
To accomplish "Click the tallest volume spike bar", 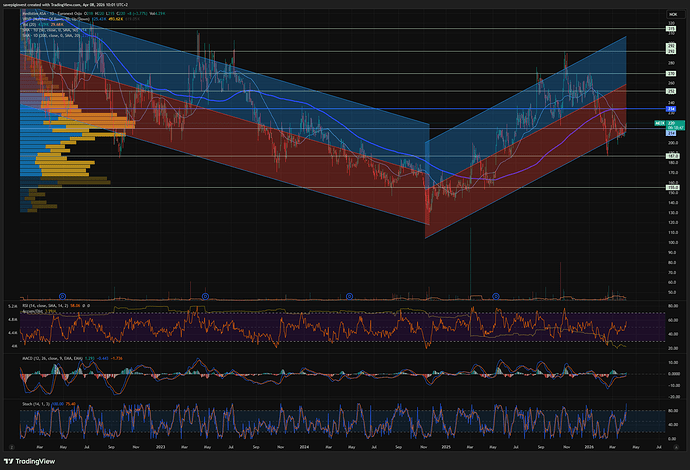I will coord(468,260).
